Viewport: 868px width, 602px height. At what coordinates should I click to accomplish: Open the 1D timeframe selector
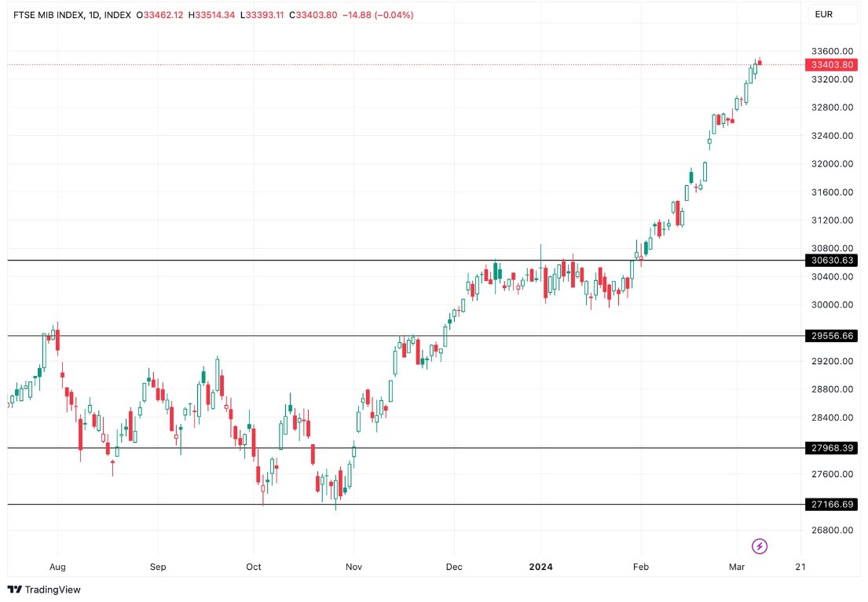click(93, 14)
